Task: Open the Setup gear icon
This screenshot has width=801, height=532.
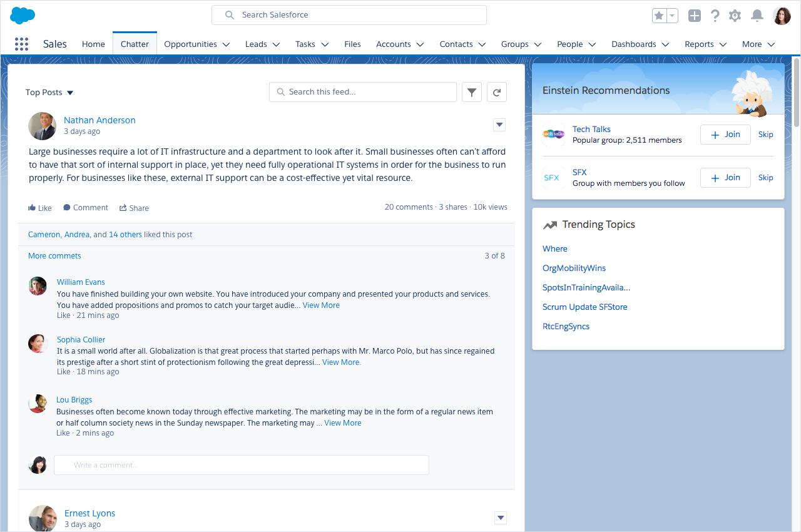Action: (x=735, y=16)
